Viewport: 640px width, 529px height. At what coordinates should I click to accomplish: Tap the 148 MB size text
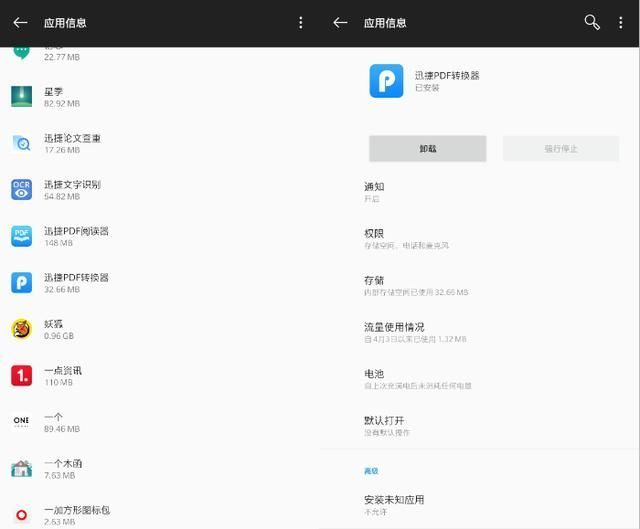[x=58, y=243]
